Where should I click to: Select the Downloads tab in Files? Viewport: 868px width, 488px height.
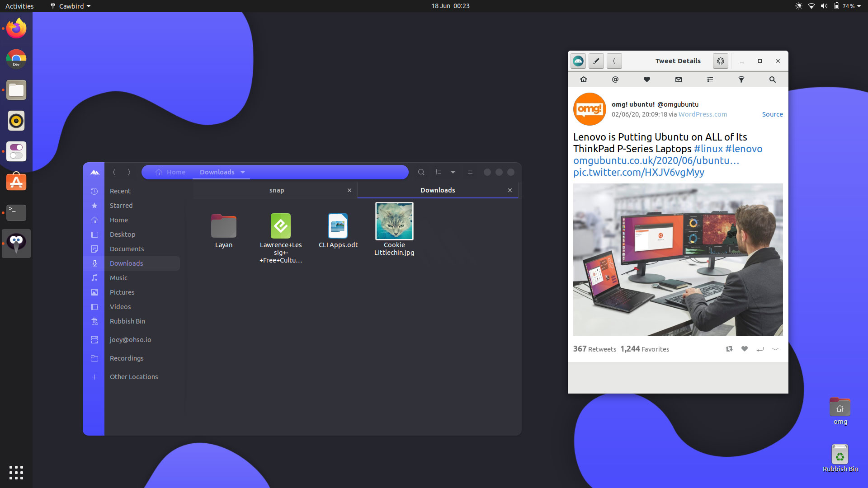pyautogui.click(x=438, y=190)
